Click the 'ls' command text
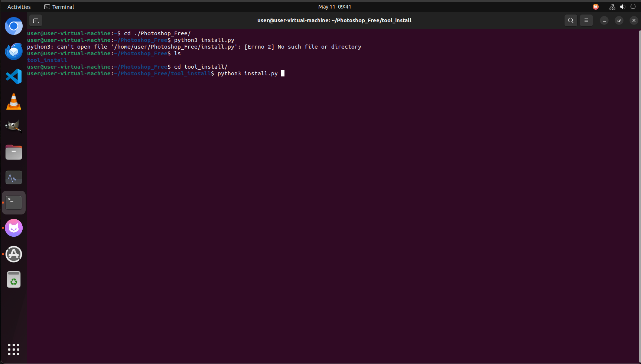This screenshot has height=364, width=641. coord(178,53)
